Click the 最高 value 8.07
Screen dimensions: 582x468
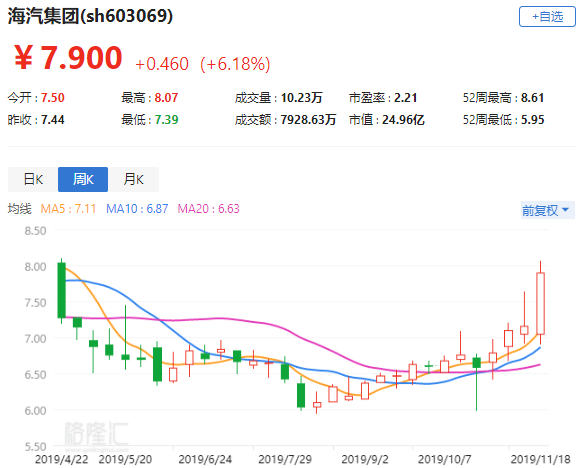coord(166,98)
